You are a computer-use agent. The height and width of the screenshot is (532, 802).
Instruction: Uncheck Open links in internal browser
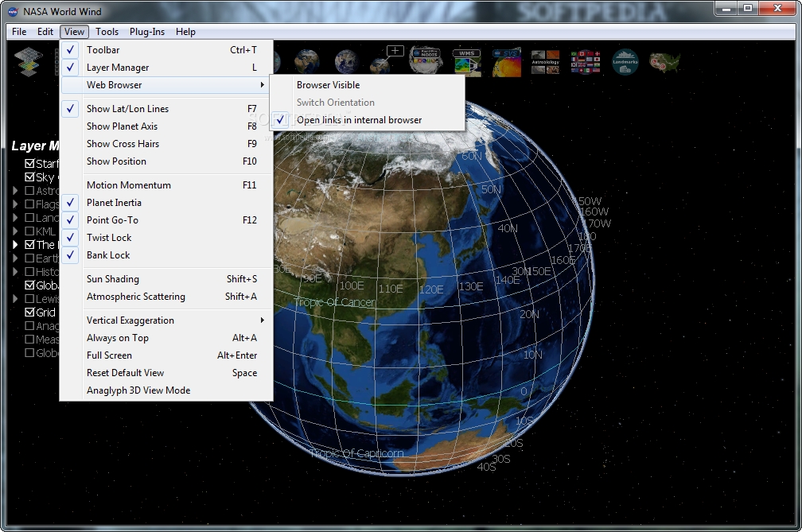pyautogui.click(x=367, y=120)
